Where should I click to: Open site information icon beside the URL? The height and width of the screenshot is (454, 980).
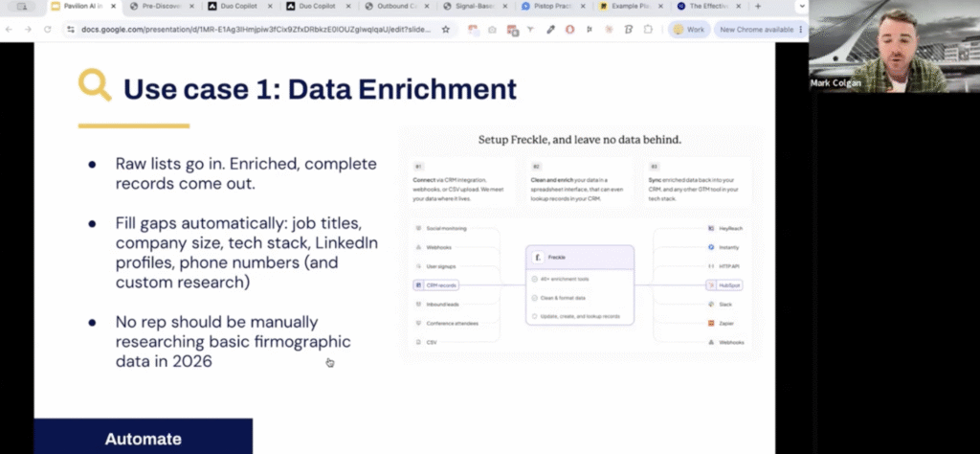point(71,30)
